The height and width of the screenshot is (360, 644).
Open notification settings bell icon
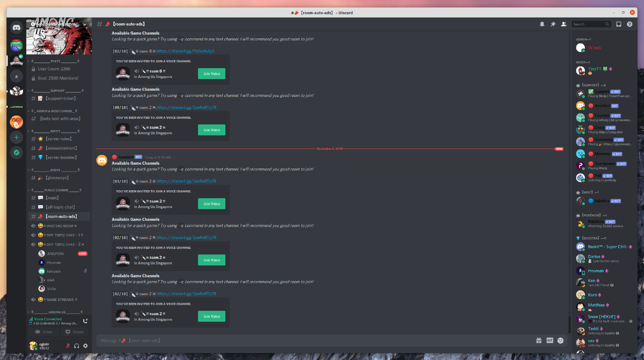point(542,24)
